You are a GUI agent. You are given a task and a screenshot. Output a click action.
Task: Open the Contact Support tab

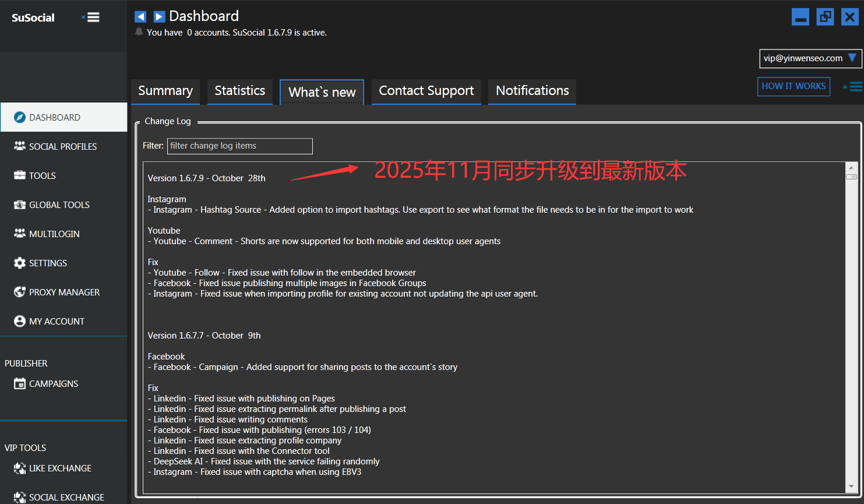426,91
